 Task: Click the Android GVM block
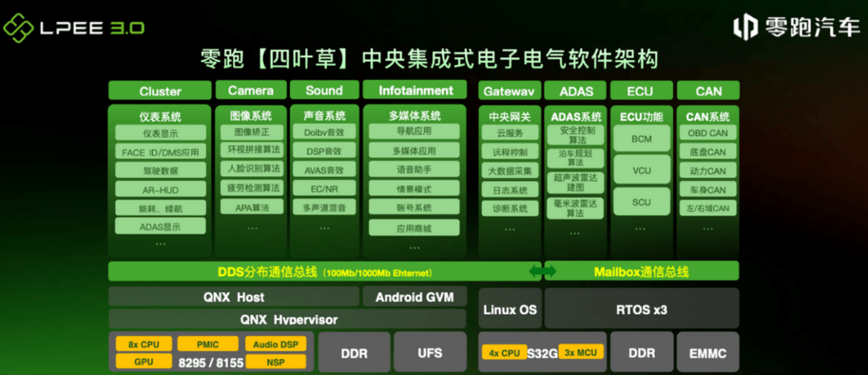[415, 297]
